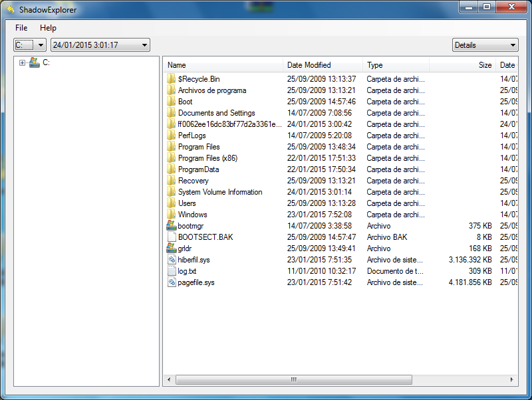Sort by Date Modified column header

(x=323, y=64)
